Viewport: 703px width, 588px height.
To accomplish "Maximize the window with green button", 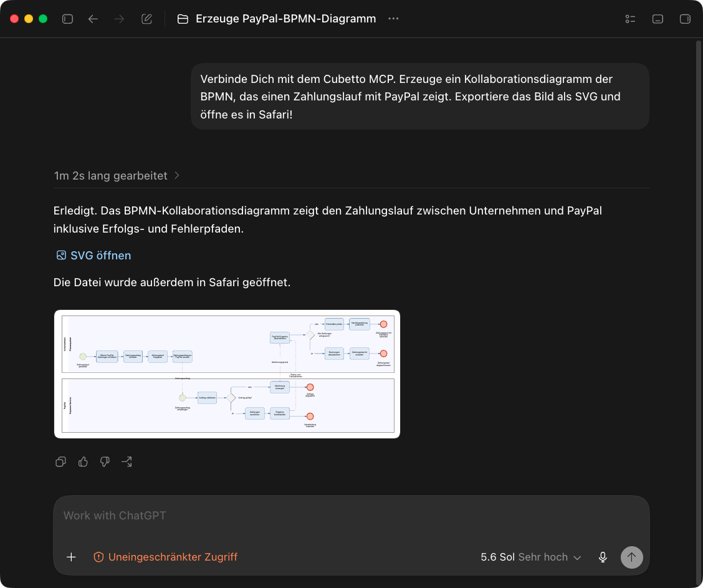I will tap(43, 19).
